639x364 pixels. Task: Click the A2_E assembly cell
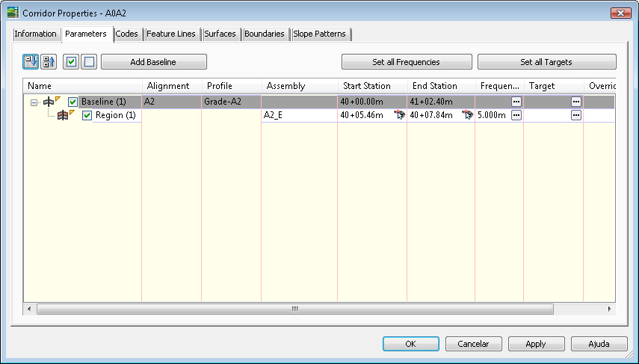[300, 115]
